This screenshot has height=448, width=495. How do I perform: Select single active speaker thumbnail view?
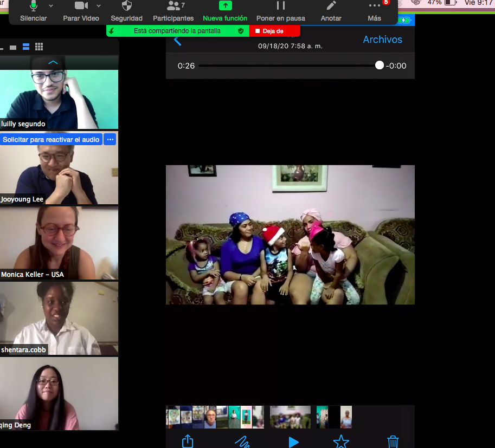[x=13, y=48]
